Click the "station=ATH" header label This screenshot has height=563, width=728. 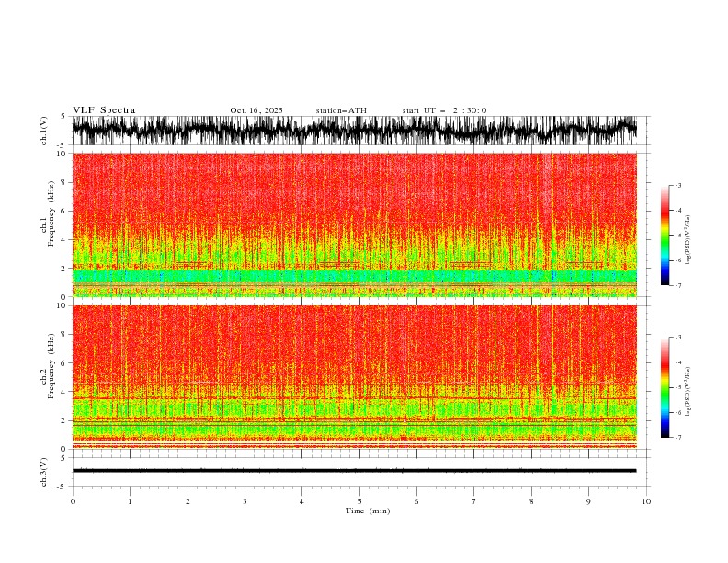pyautogui.click(x=341, y=110)
